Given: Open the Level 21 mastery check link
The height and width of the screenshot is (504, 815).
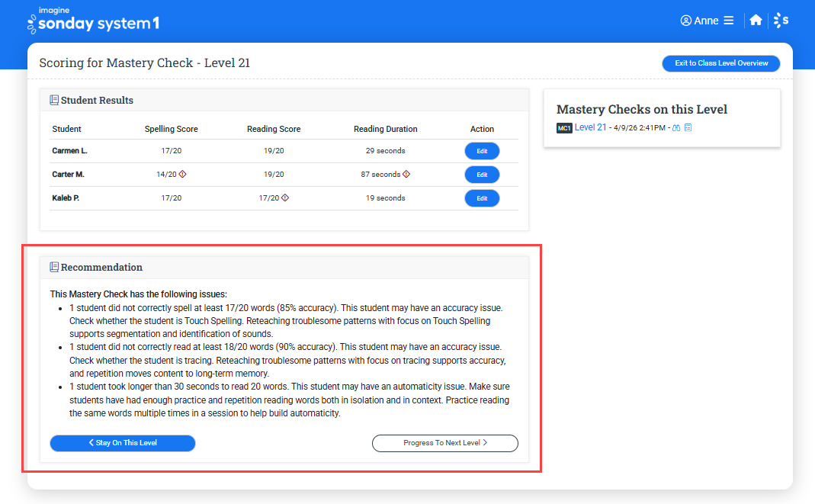Looking at the screenshot, I should pos(591,127).
